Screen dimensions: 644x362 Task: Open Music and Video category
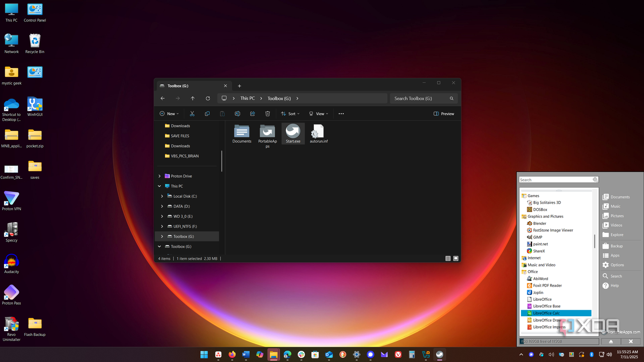click(538, 265)
